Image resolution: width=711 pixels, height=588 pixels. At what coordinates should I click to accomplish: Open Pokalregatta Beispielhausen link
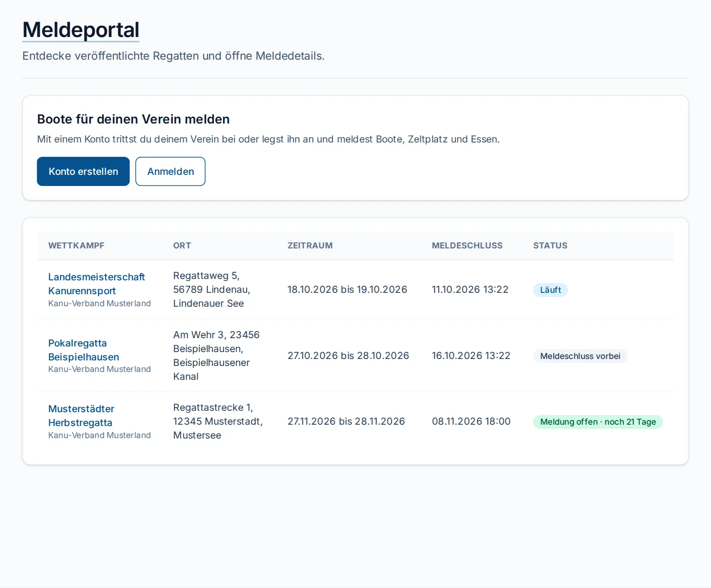(x=84, y=350)
